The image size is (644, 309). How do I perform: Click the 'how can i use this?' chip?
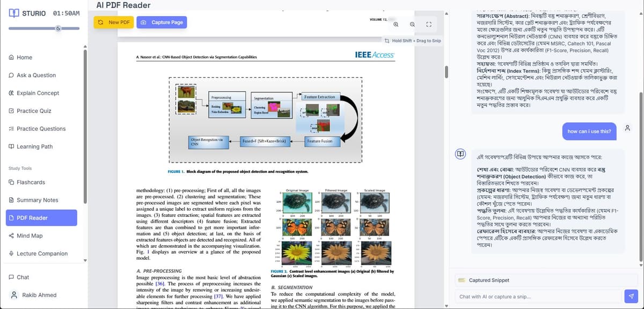(589, 131)
